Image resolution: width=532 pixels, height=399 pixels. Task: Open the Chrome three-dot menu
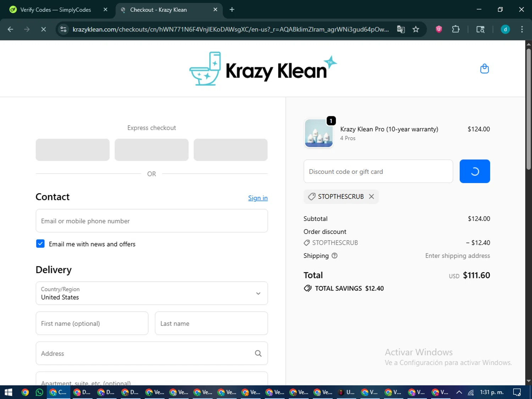coord(522,29)
